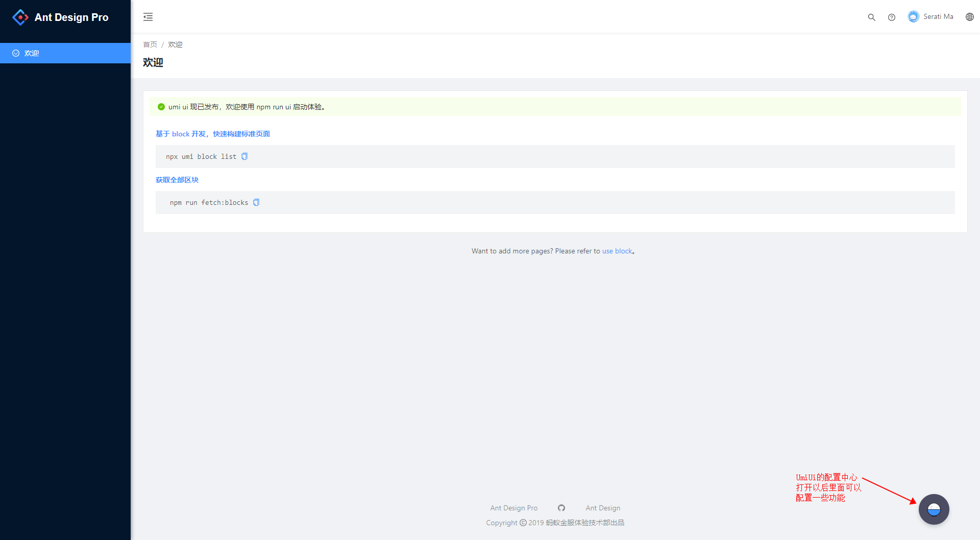This screenshot has height=540, width=980.
Task: Click the Ant Design Pro logo icon
Action: click(x=20, y=17)
